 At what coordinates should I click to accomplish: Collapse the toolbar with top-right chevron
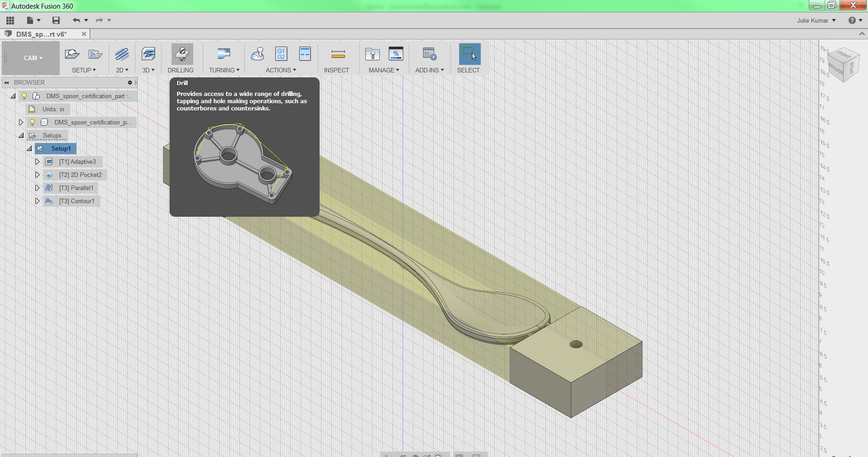click(862, 34)
